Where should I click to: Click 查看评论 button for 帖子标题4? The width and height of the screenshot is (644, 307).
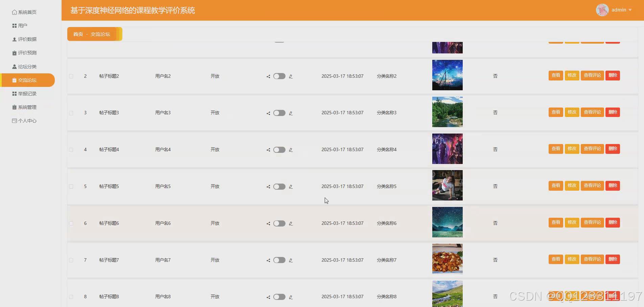click(592, 149)
